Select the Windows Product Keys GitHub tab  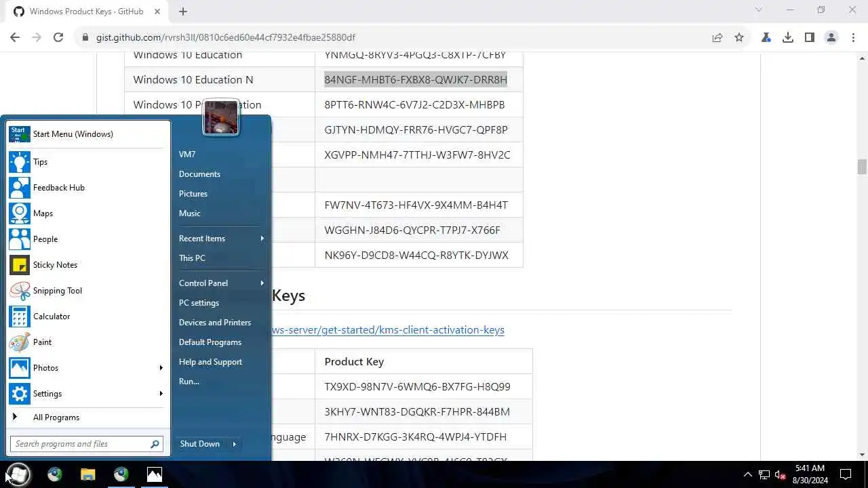tap(87, 12)
